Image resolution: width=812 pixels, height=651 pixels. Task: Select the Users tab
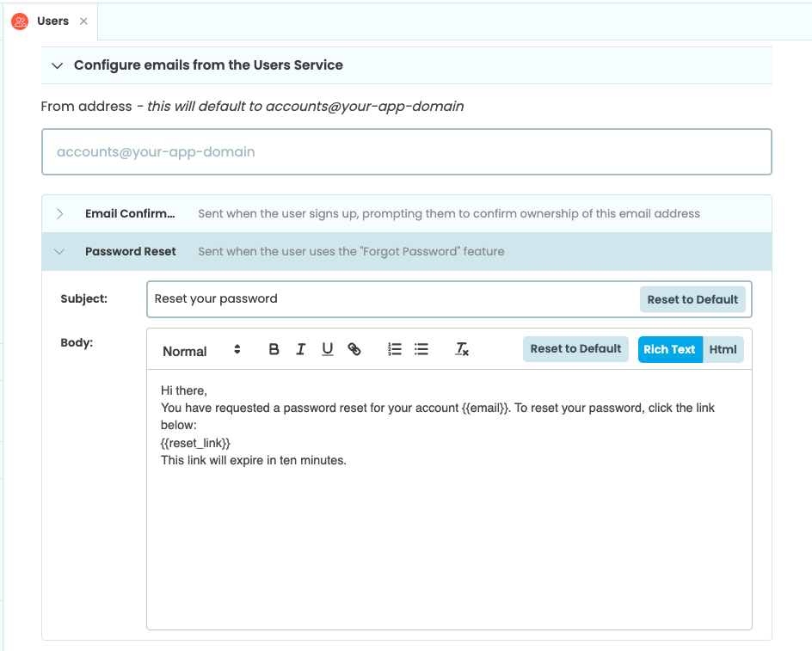(53, 21)
